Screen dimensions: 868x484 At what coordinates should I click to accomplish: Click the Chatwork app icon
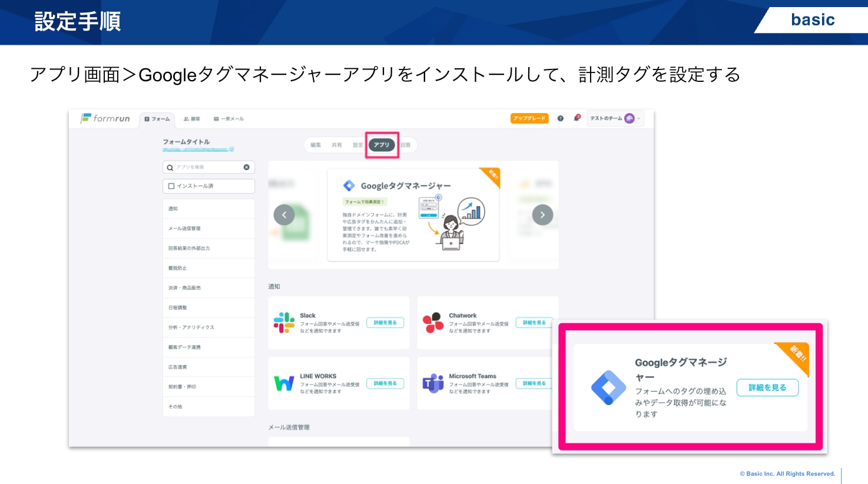pos(433,323)
